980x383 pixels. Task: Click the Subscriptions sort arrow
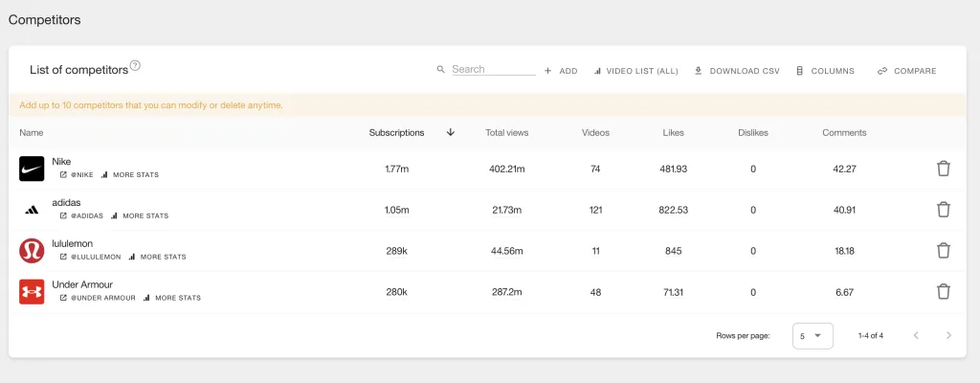(x=451, y=132)
